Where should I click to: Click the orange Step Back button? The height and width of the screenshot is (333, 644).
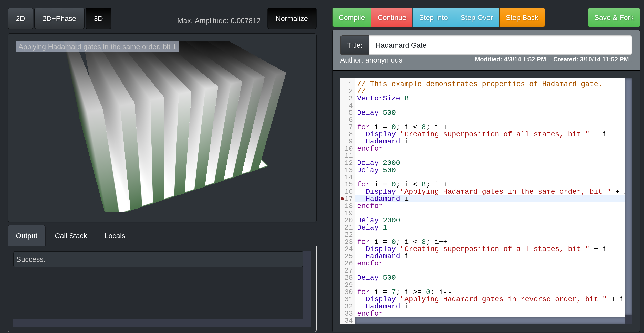(x=522, y=17)
